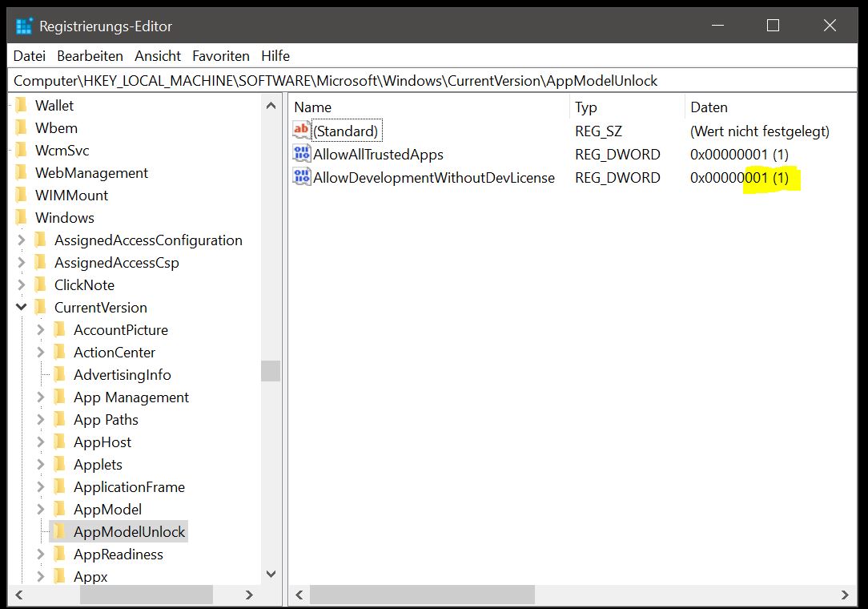Maximize the Registrierungs-Editor window

tap(773, 26)
